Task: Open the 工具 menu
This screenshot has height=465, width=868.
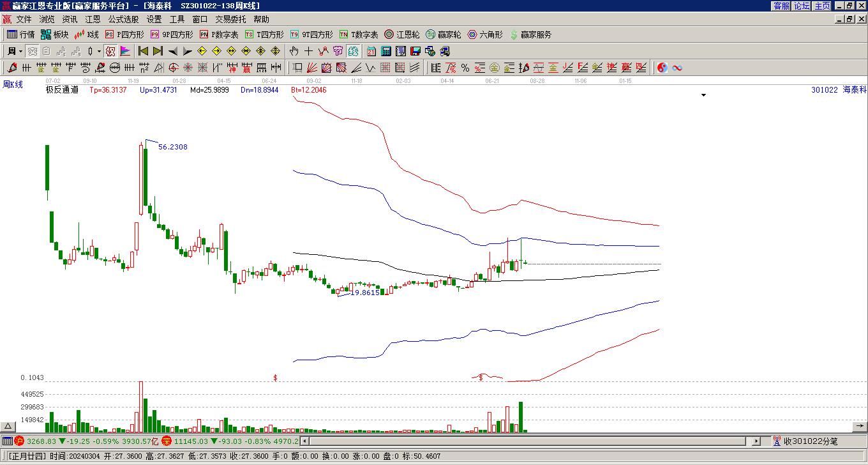Action: click(177, 19)
